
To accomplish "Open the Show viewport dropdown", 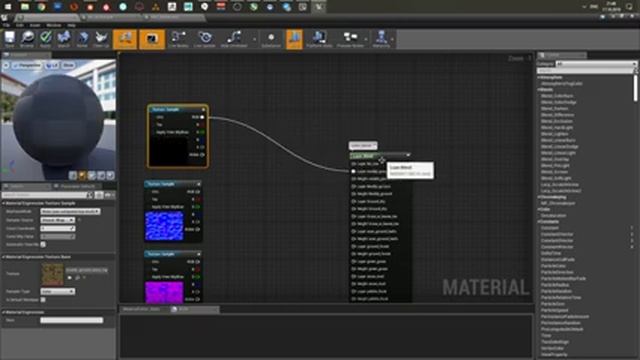I will pos(68,65).
